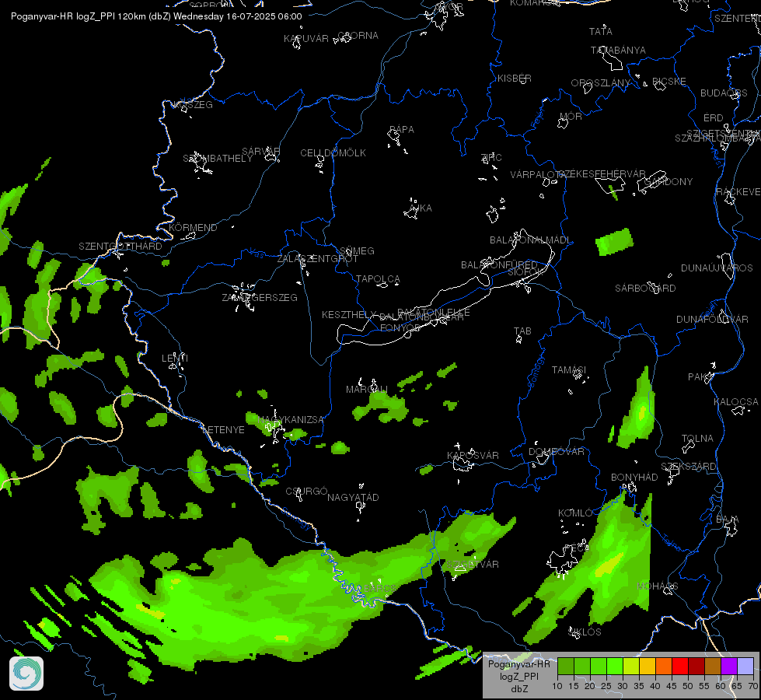Click the KAPUVÁR city label
Image resolution: width=761 pixels, height=700 pixels.
(306, 38)
